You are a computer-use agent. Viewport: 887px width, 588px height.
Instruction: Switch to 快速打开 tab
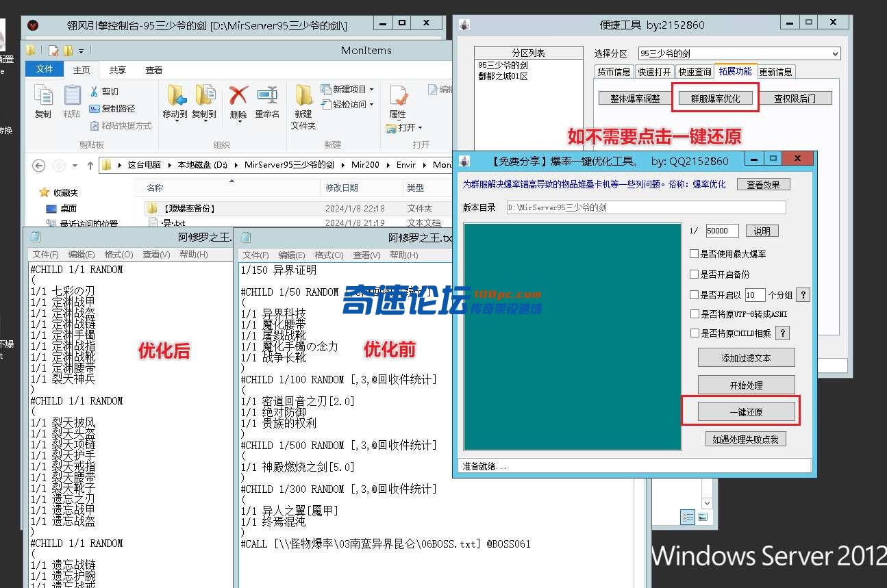(654, 72)
